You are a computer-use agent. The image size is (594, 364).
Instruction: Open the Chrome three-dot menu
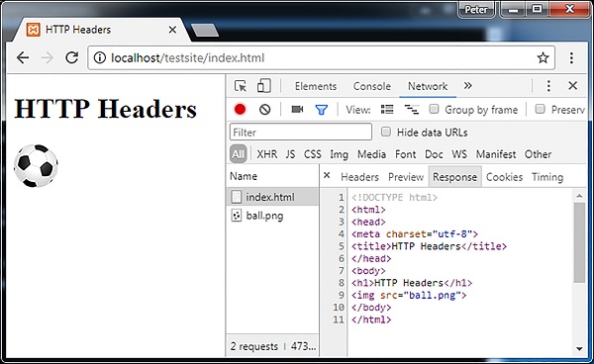[571, 57]
